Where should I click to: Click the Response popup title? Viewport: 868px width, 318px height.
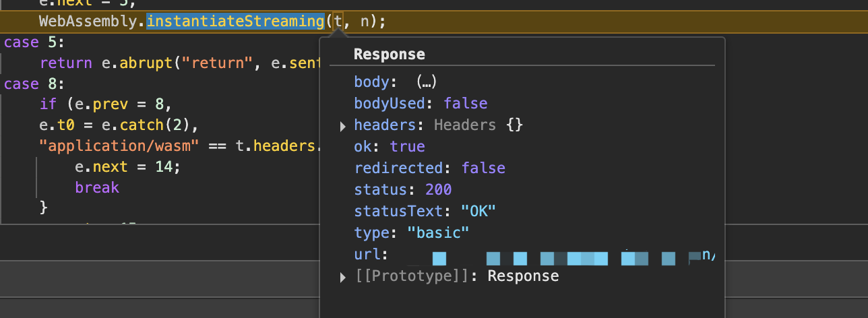[390, 55]
